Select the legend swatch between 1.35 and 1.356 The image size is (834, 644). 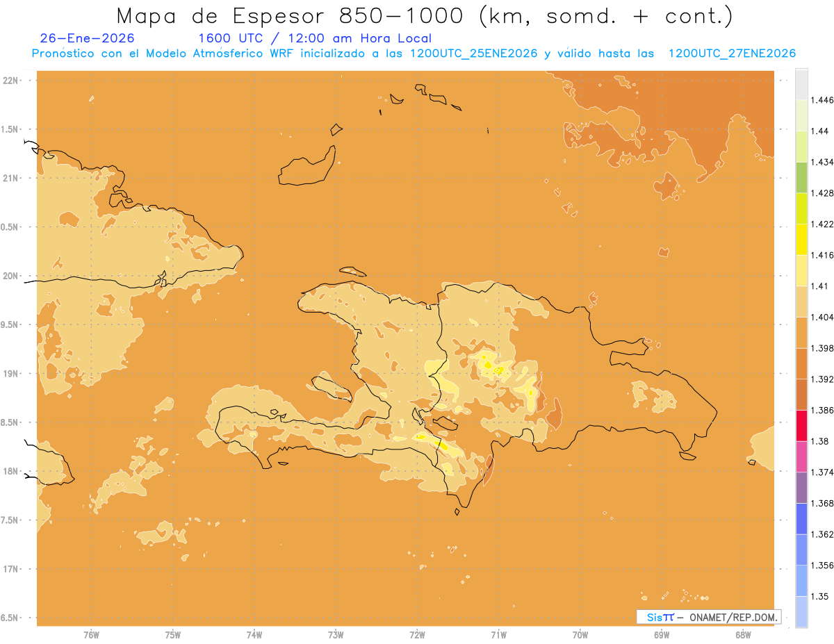click(x=801, y=581)
